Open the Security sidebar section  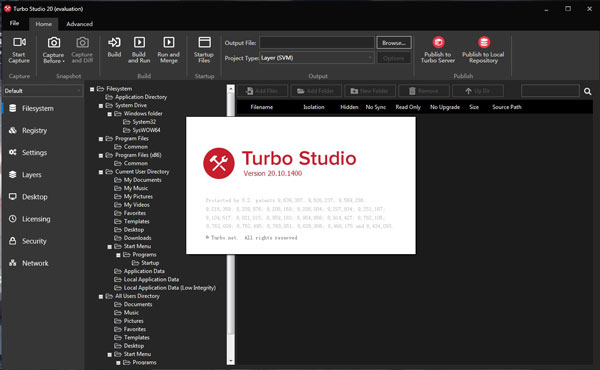tap(42, 241)
